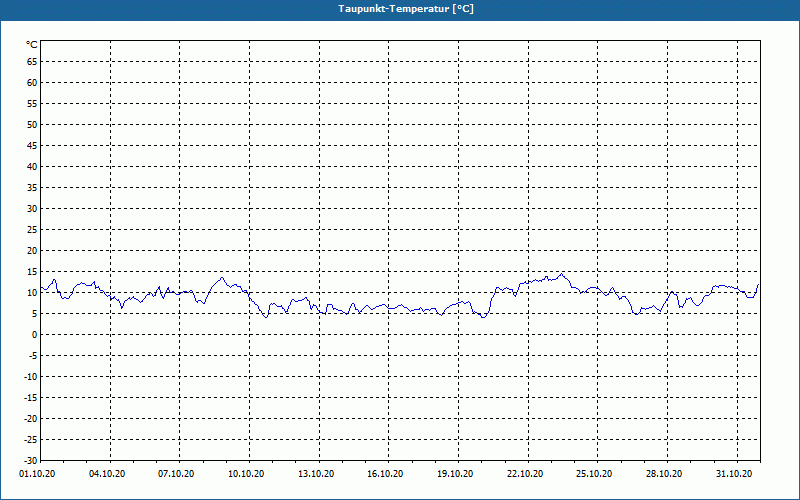
Task: Click the date label 31.10.20
Action: tap(734, 474)
